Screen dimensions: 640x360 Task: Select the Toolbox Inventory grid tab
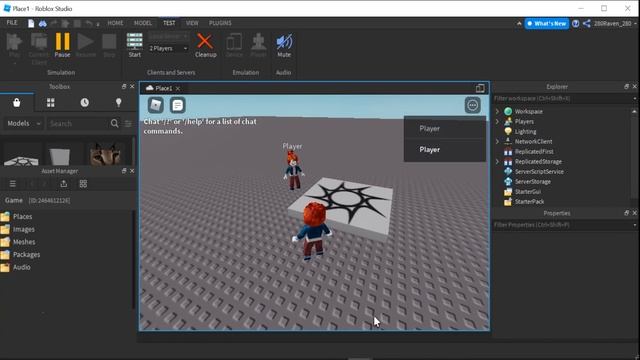coord(51,102)
